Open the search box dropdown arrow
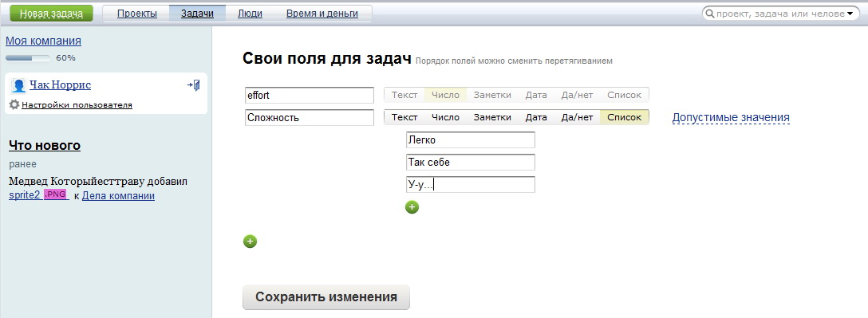 [850, 14]
